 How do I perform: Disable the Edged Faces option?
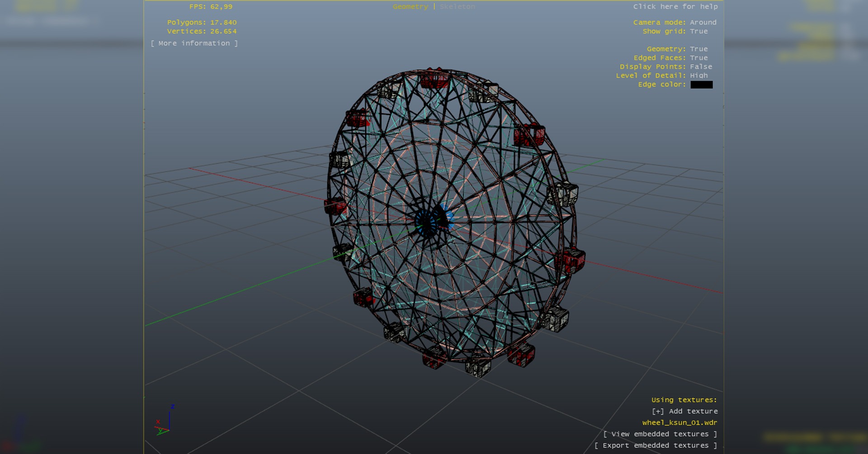click(x=698, y=58)
